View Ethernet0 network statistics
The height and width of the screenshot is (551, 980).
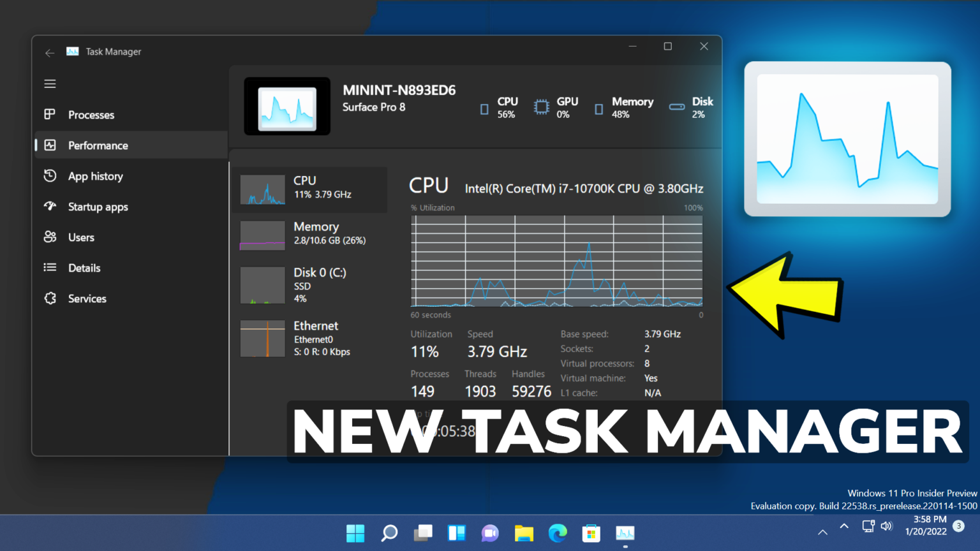pyautogui.click(x=313, y=338)
